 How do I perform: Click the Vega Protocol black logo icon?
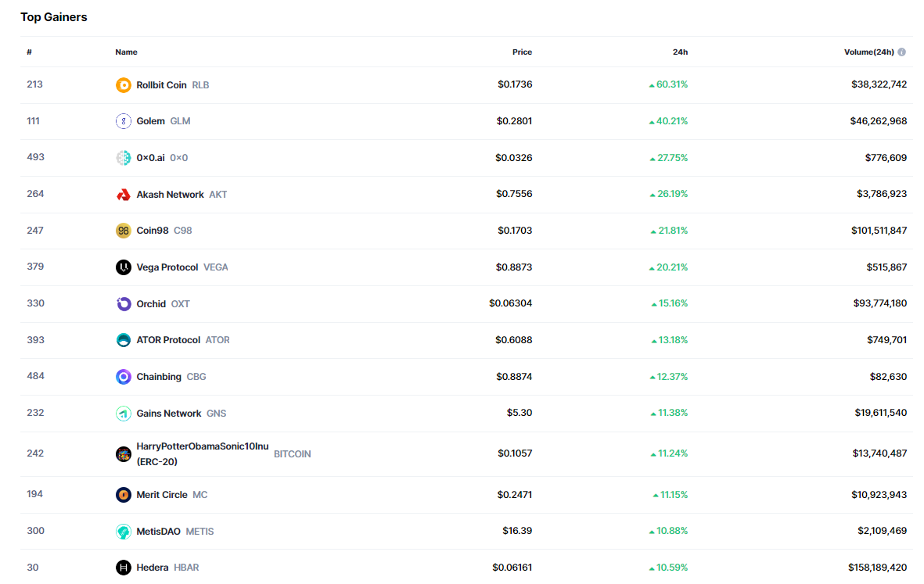[124, 267]
